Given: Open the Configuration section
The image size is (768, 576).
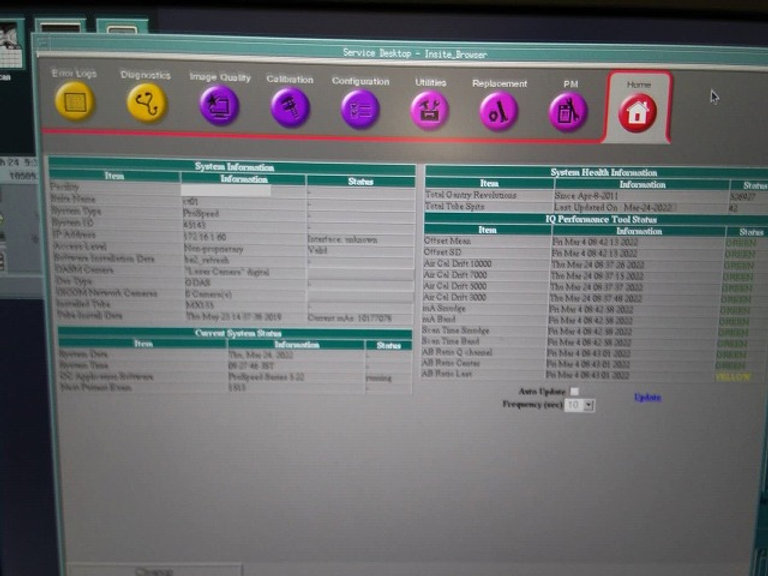Looking at the screenshot, I should 360,108.
